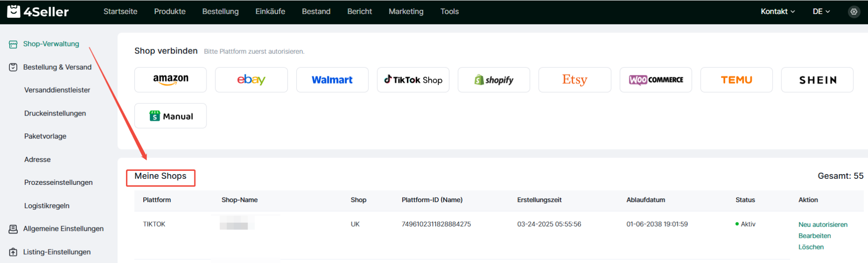The height and width of the screenshot is (263, 868).
Task: Open the DE language dropdown
Action: (x=821, y=12)
